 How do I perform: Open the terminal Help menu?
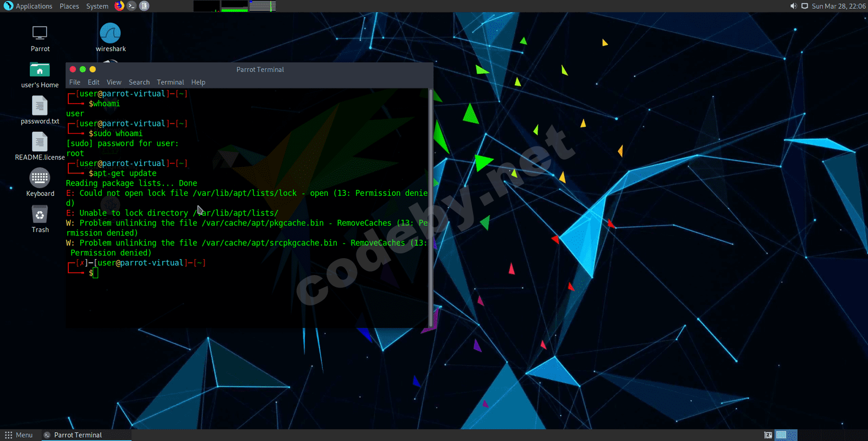[x=198, y=82]
